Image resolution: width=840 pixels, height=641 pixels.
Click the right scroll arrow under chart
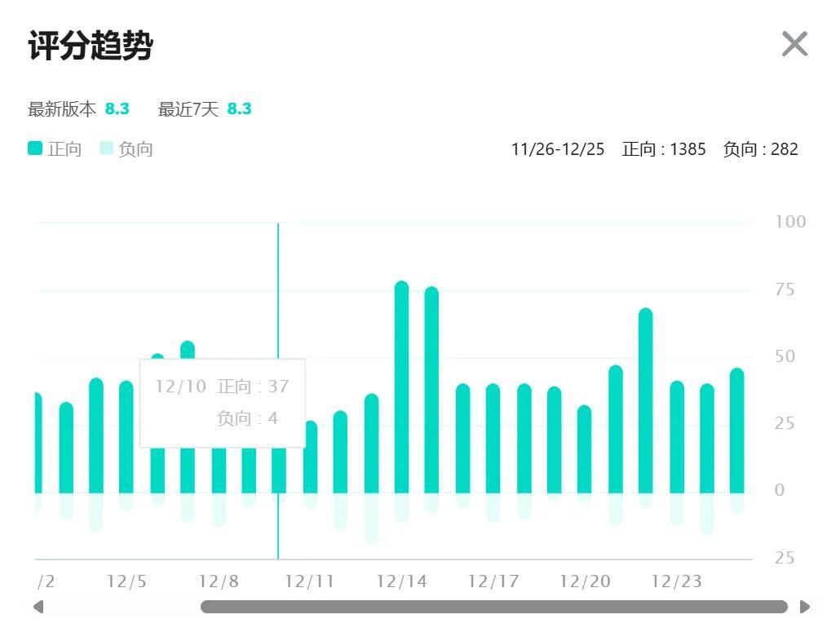coord(805,607)
